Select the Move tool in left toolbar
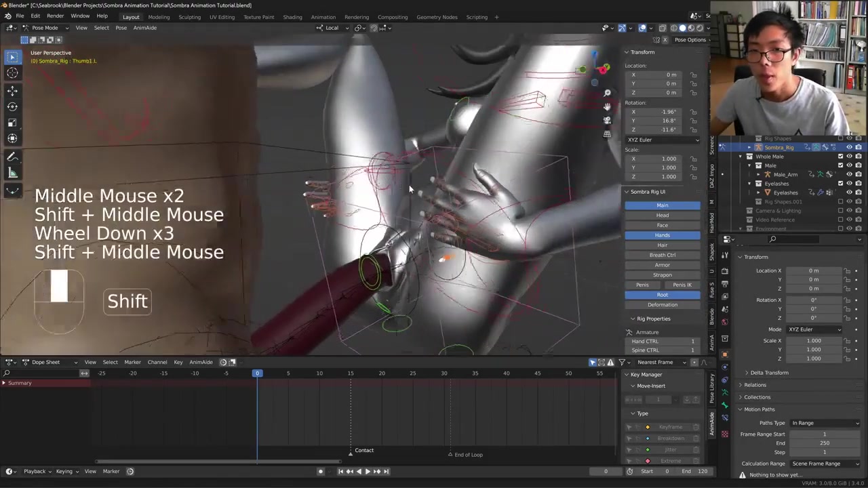 [x=12, y=91]
